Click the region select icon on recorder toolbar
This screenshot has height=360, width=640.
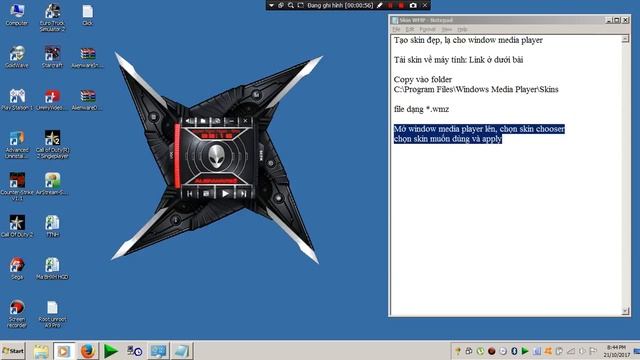301,5
